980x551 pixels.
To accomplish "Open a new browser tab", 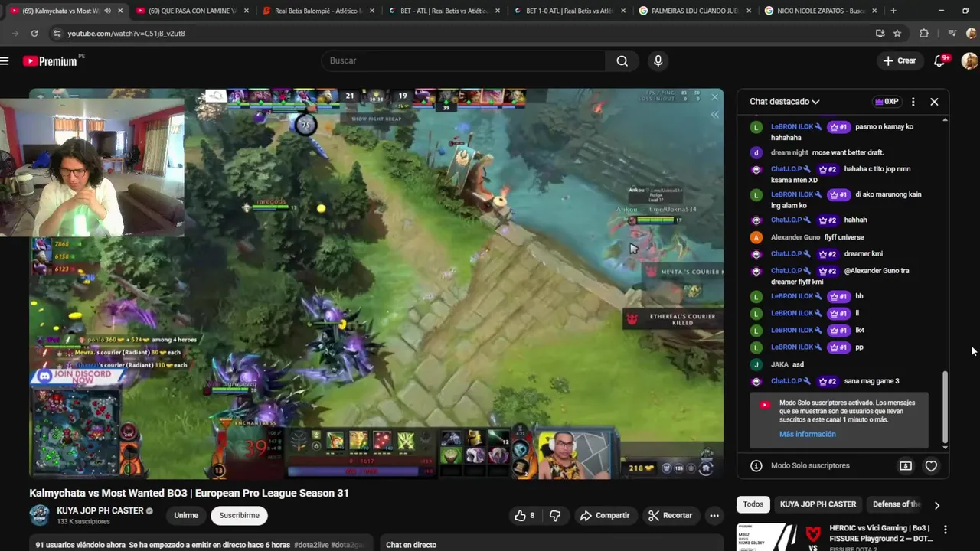I will pyautogui.click(x=893, y=11).
